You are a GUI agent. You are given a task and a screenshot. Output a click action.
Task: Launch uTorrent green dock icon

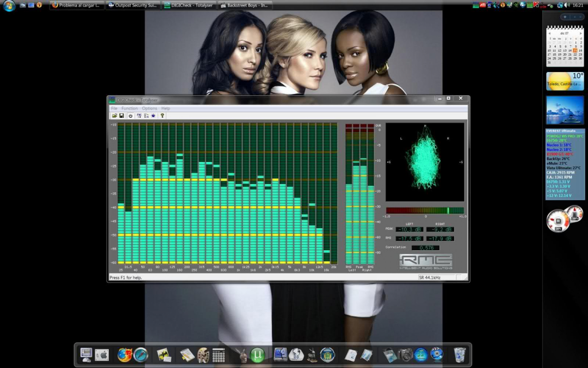tap(257, 355)
